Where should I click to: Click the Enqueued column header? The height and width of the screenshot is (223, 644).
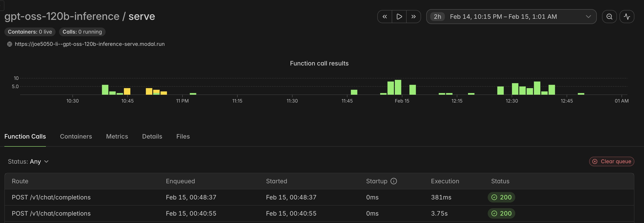180,181
